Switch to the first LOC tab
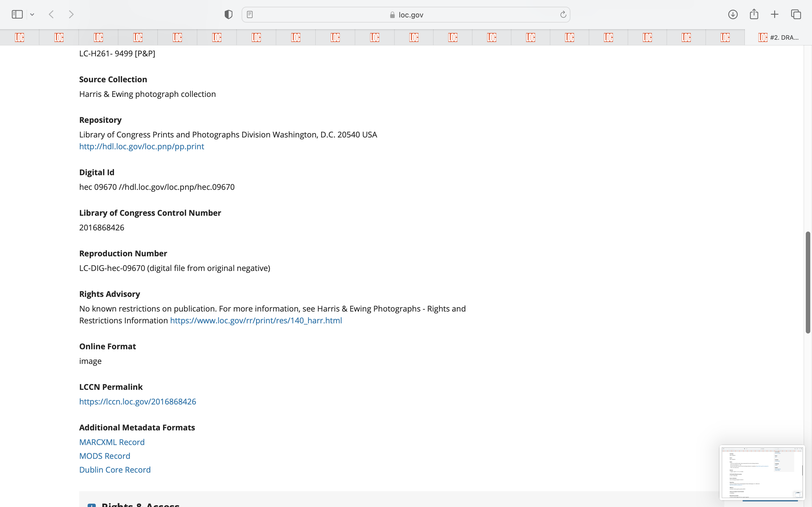Image resolution: width=812 pixels, height=507 pixels. pos(19,37)
